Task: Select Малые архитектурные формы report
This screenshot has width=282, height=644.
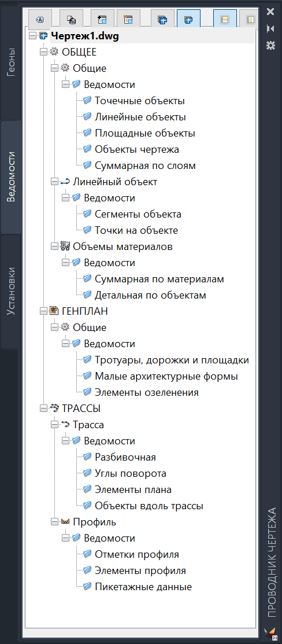Action: coord(166,376)
